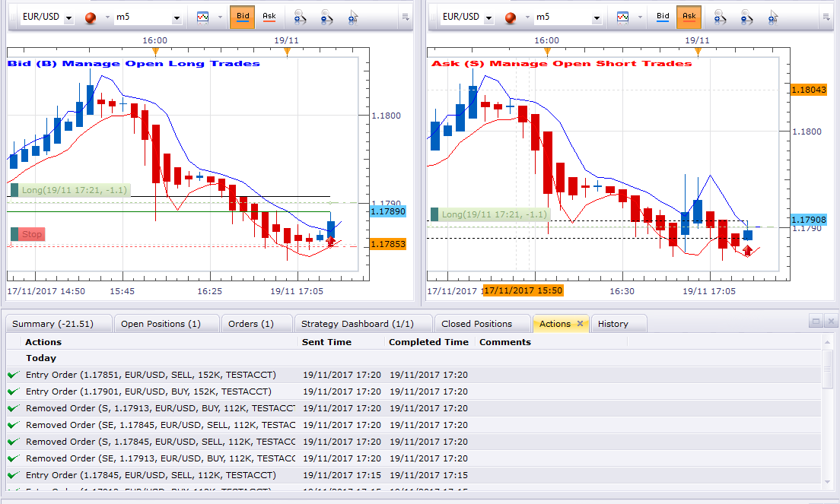Switch to Open Positions (1) tab
The height and width of the screenshot is (504, 840).
pyautogui.click(x=161, y=324)
